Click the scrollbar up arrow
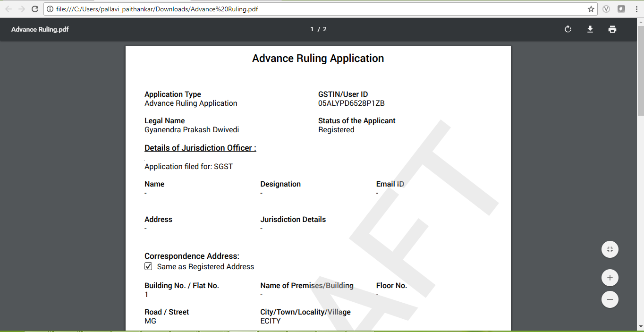Screen dimensions: 644x332 [641, 22]
